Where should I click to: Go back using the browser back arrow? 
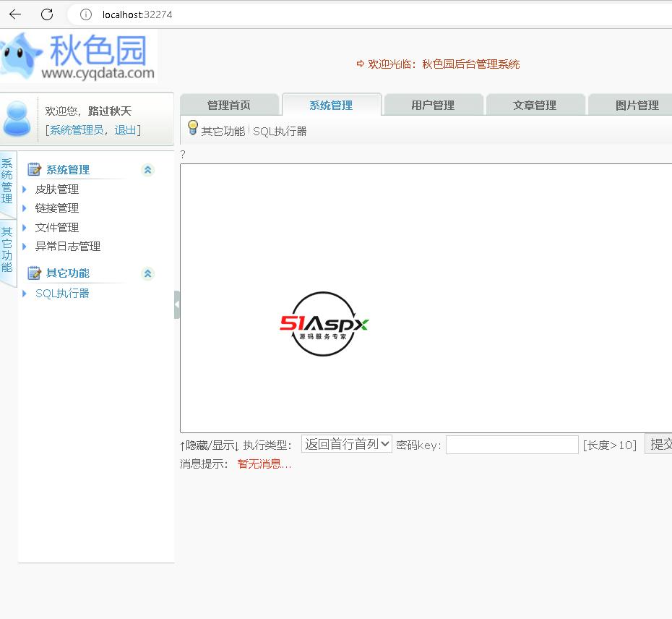[15, 14]
